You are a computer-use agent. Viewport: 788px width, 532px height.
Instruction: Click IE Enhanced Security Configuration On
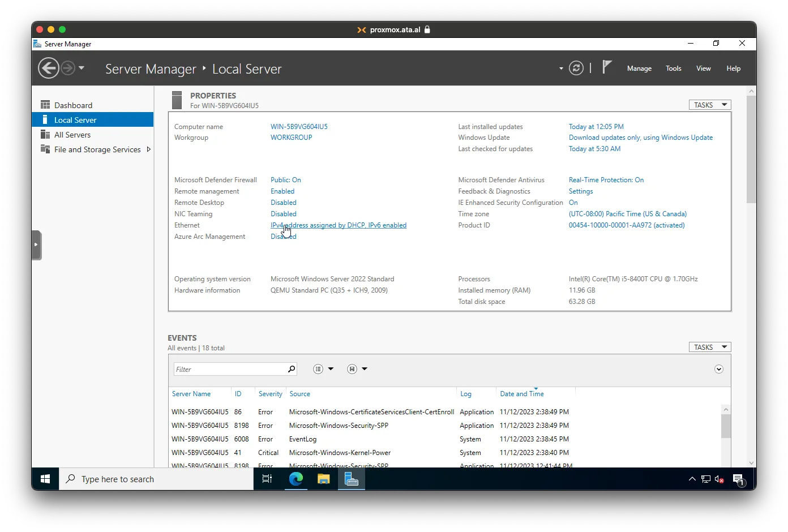573,203
